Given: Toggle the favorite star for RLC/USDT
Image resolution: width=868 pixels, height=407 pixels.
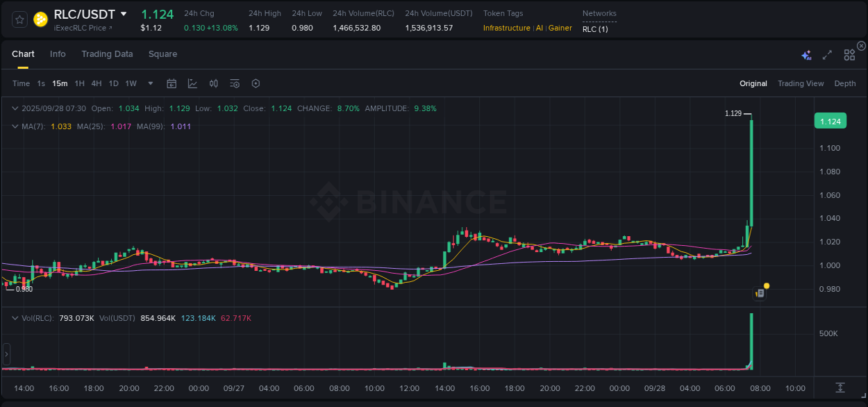Looking at the screenshot, I should (19, 19).
